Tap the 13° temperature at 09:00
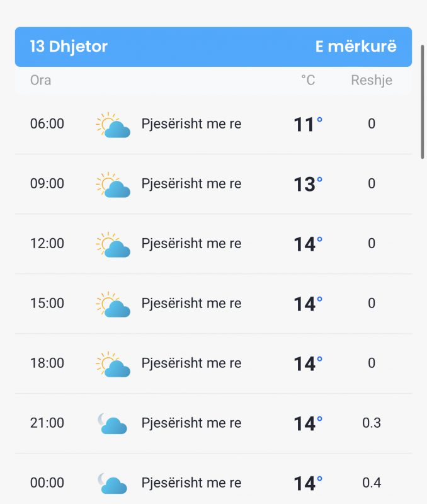 pyautogui.click(x=308, y=184)
